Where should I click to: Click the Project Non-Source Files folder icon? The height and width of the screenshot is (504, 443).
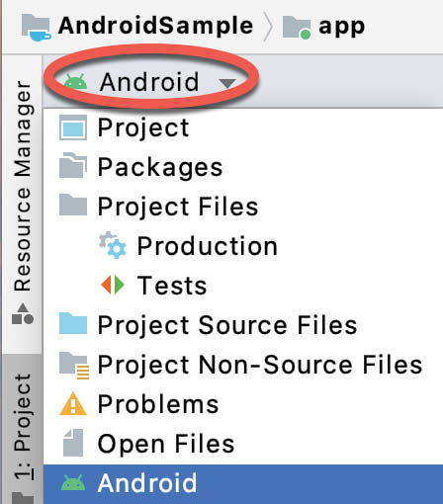(x=74, y=366)
